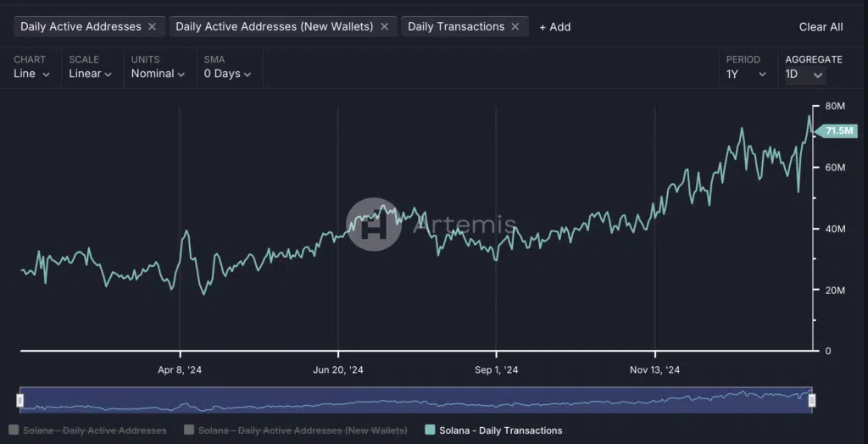Open the SMA 0 Days dropdown
Image resolution: width=868 pixels, height=444 pixels.
(x=227, y=74)
